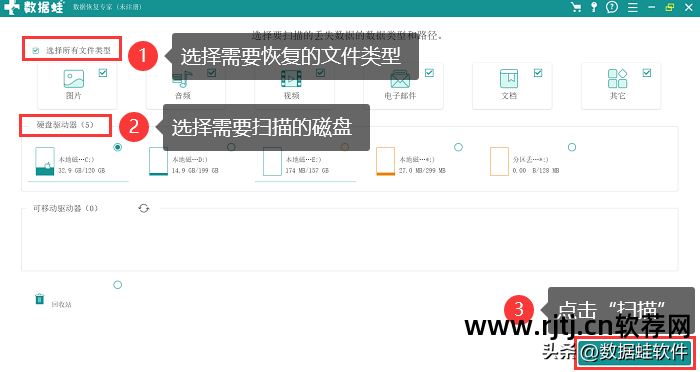The height and width of the screenshot is (372, 700).
Task: Click the 0.00 B/128 MB lost partition icon
Action: (x=499, y=161)
